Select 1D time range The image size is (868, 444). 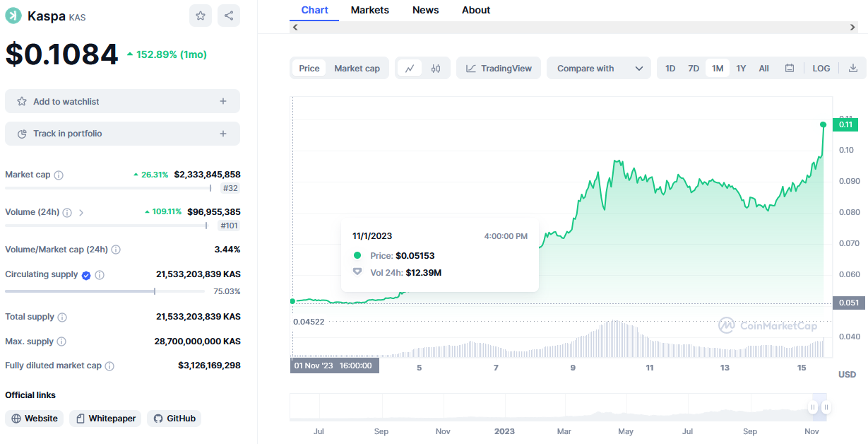(670, 69)
